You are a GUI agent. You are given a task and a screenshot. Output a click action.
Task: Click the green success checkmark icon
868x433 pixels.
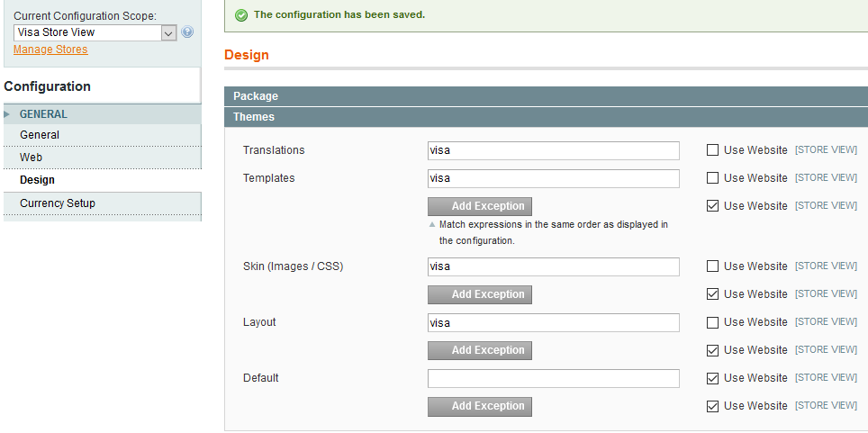tap(241, 14)
